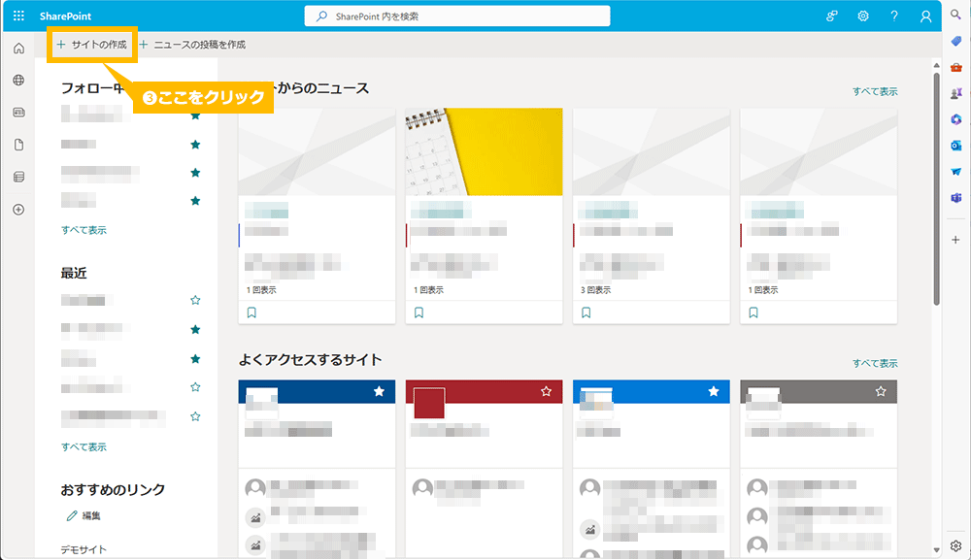Open the app launcher waffle menu

tap(18, 16)
